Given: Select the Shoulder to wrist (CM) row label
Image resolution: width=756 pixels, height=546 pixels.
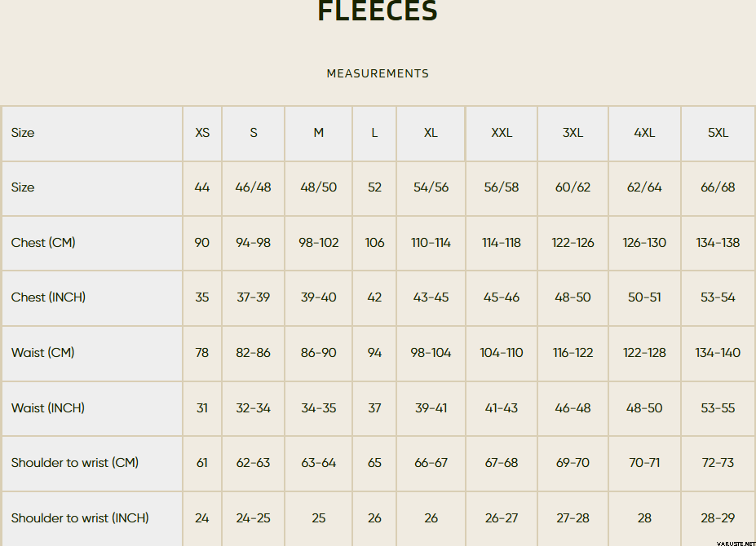Looking at the screenshot, I should [75, 463].
